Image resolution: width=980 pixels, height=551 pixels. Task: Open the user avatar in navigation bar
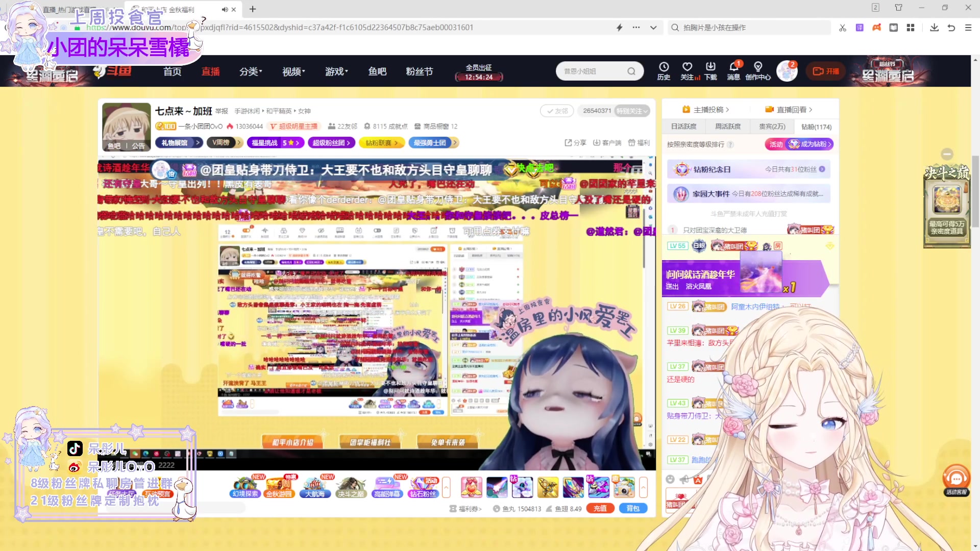(787, 71)
